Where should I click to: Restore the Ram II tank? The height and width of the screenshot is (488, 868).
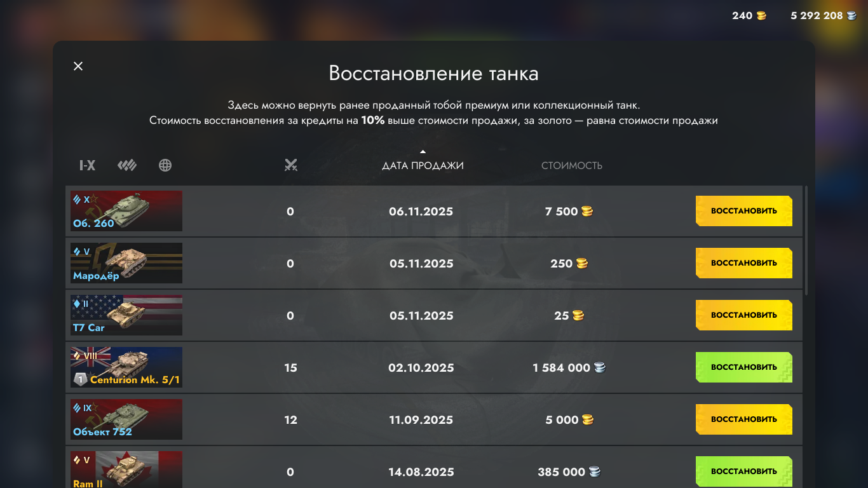point(743,471)
